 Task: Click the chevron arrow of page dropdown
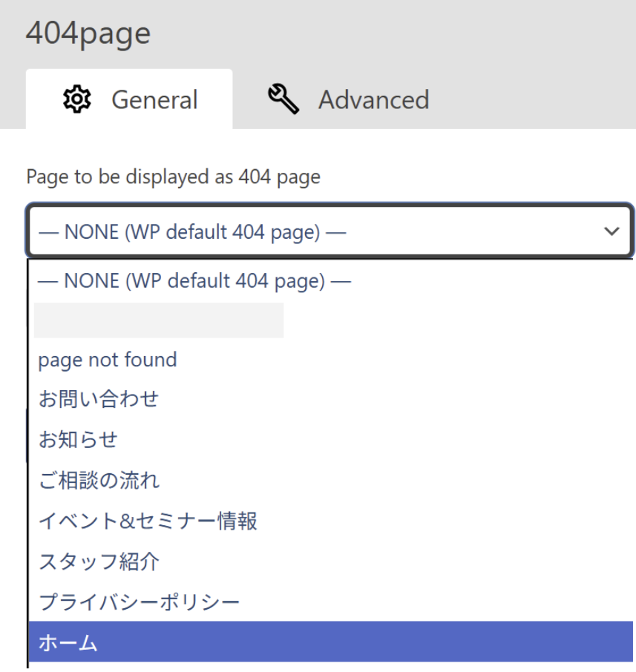click(612, 231)
